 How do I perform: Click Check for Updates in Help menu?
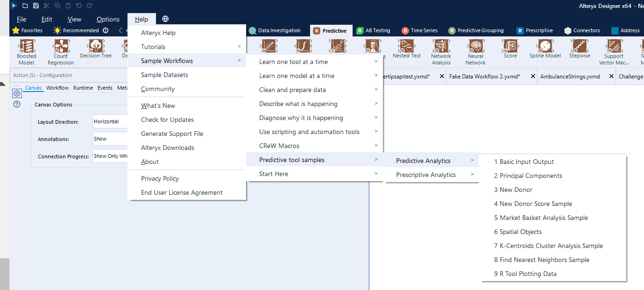coord(166,120)
